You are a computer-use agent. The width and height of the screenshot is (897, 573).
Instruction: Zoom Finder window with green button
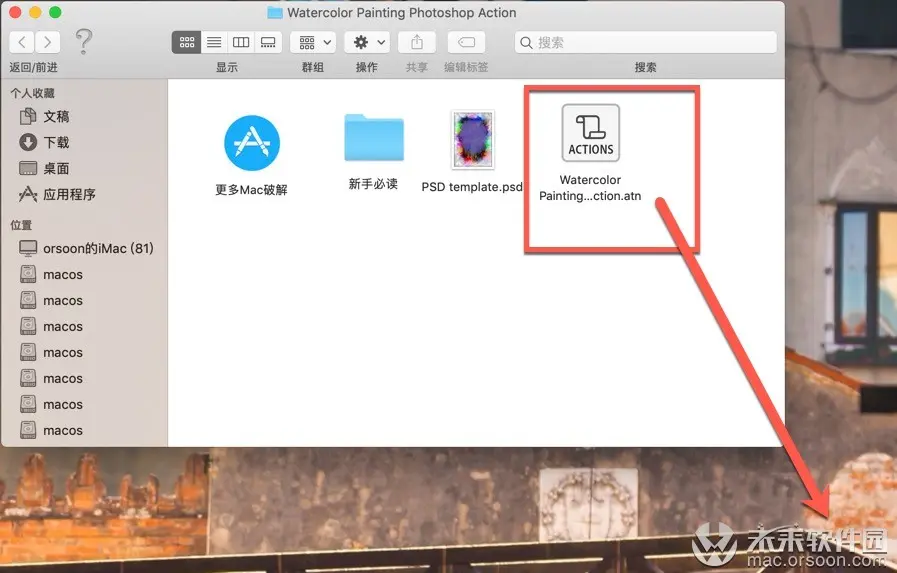tap(55, 12)
